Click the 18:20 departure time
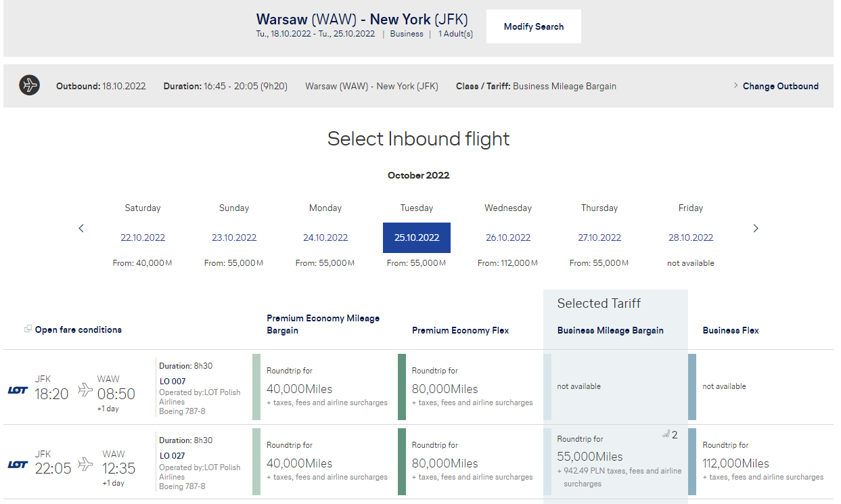 pyautogui.click(x=52, y=394)
